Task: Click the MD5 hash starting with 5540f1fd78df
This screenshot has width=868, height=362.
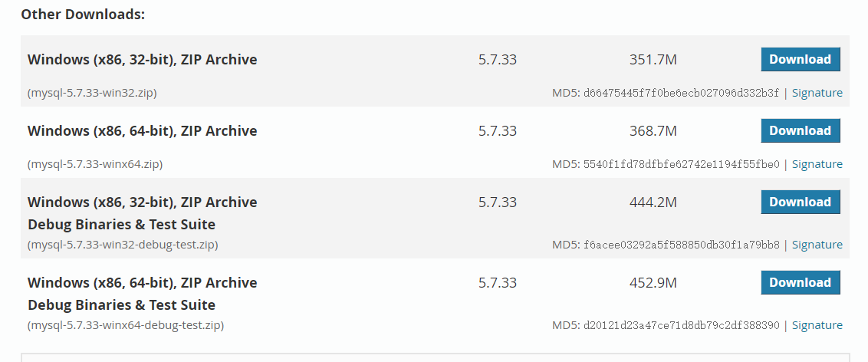Action: (x=682, y=164)
